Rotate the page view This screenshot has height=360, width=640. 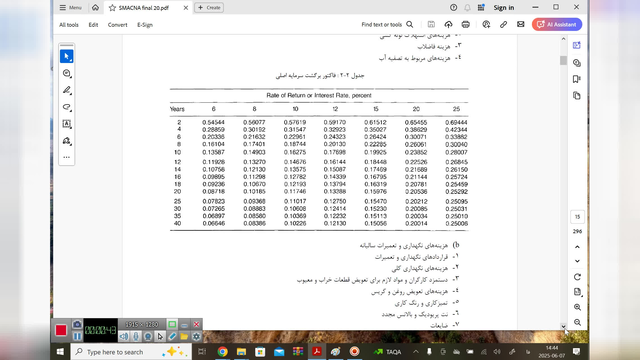pos(577,277)
